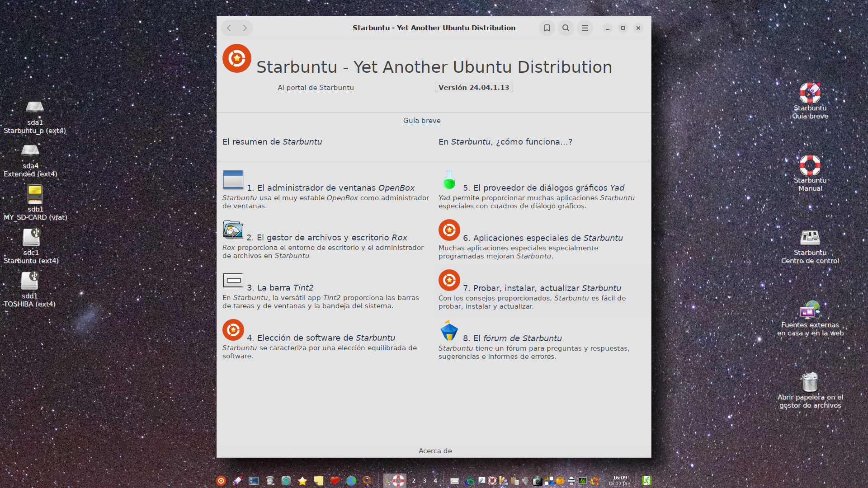Open '7. Probar, instalar, actualizar Starbuntu'
Screen dimensions: 868x488
tap(542, 288)
